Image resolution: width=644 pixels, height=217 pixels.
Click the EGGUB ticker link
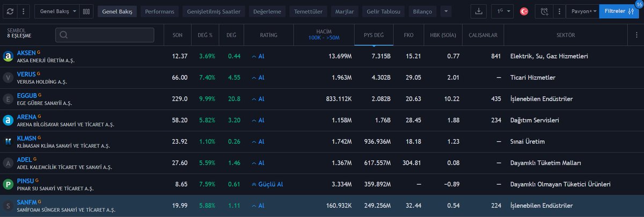point(27,96)
